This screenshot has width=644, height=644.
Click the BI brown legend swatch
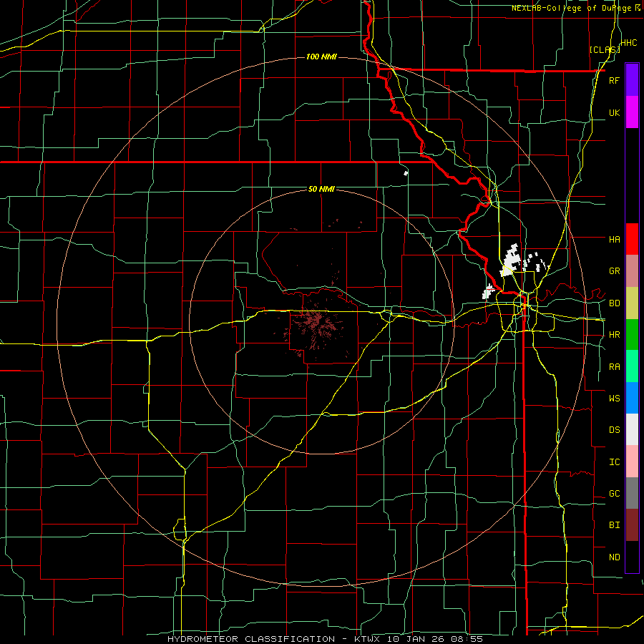[632, 525]
